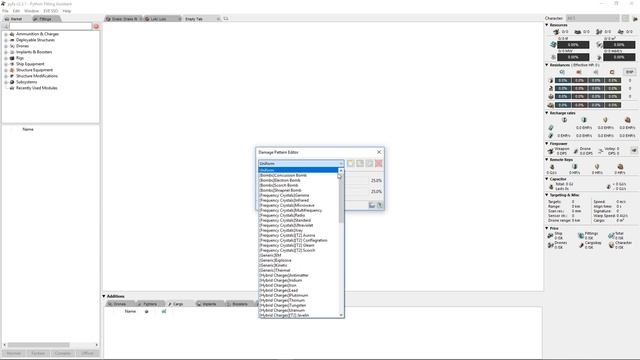640x360 pixels.
Task: Click the import-from-clipboard icon in Damage Pattern Editor
Action: 372,205
